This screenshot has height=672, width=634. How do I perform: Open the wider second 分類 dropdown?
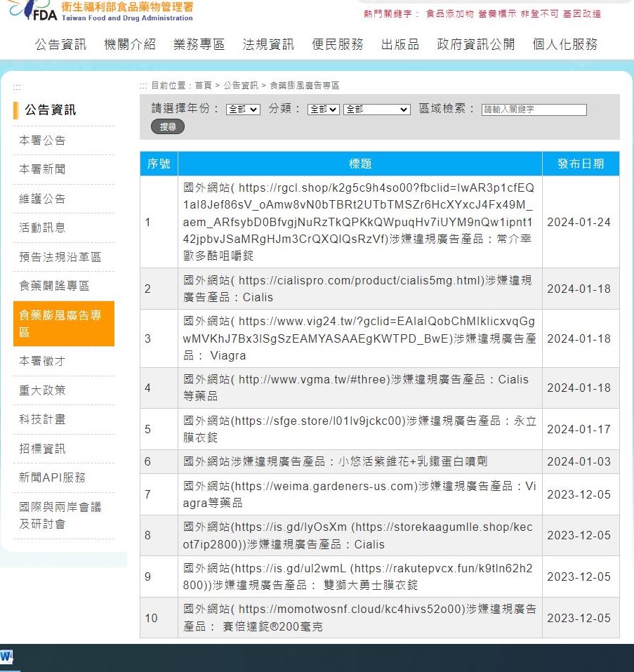(376, 110)
